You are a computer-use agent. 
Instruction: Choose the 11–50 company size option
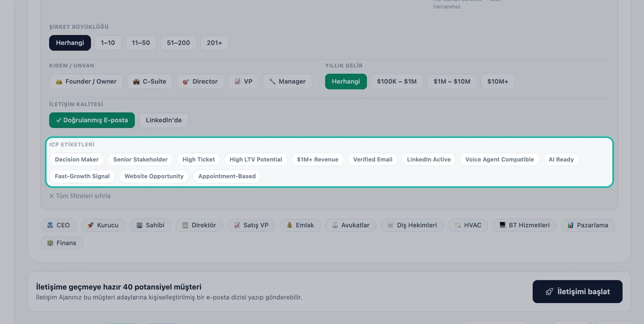coord(141,43)
